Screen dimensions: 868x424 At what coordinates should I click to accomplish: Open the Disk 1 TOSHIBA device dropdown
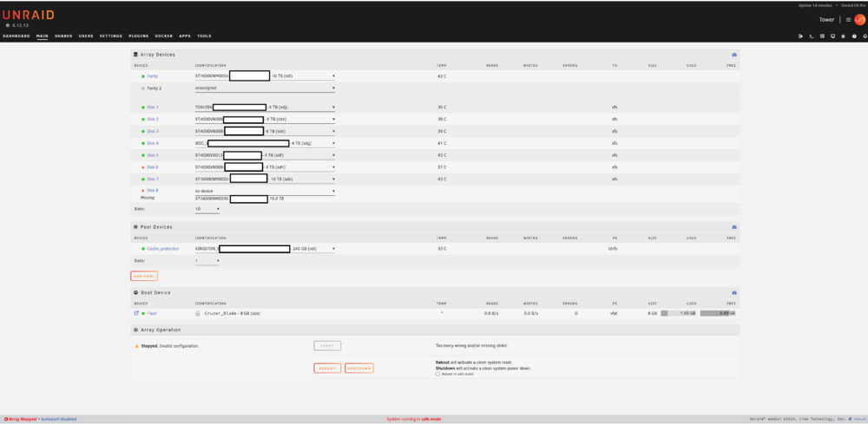tap(265, 108)
